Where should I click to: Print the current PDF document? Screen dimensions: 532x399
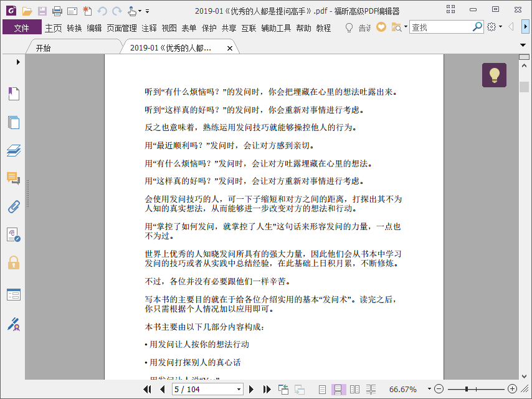[57, 11]
